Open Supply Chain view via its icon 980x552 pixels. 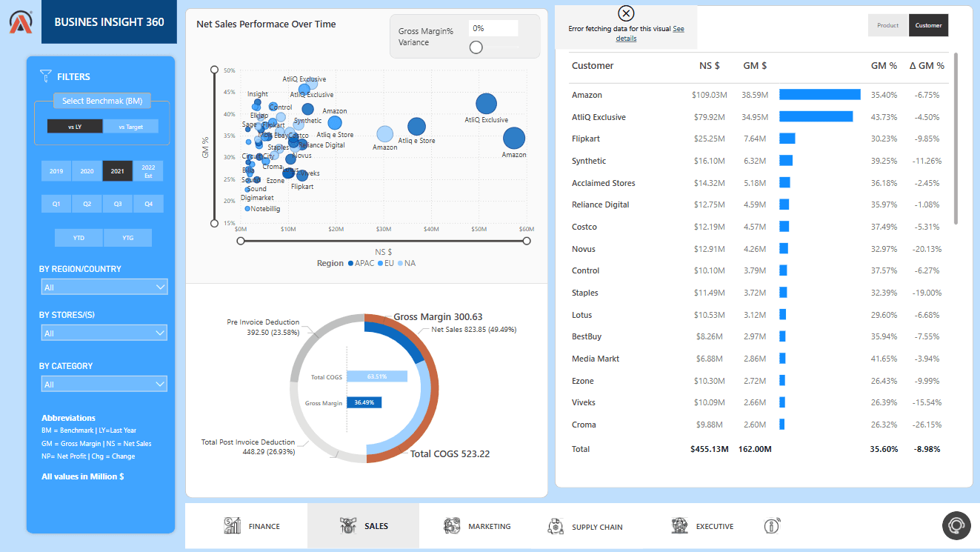(556, 526)
